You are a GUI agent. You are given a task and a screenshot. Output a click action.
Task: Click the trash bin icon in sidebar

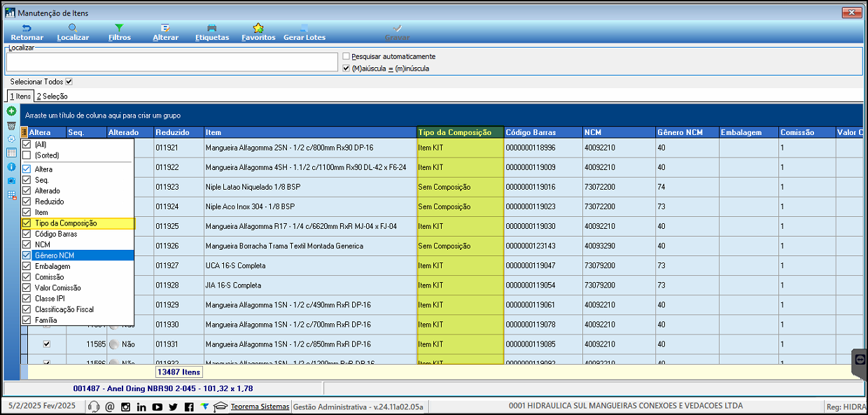(x=11, y=125)
